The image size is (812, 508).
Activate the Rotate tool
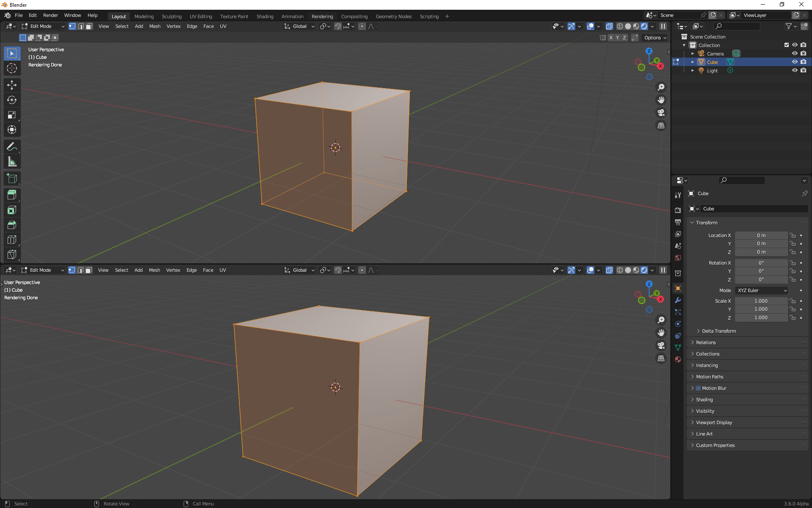tap(12, 100)
